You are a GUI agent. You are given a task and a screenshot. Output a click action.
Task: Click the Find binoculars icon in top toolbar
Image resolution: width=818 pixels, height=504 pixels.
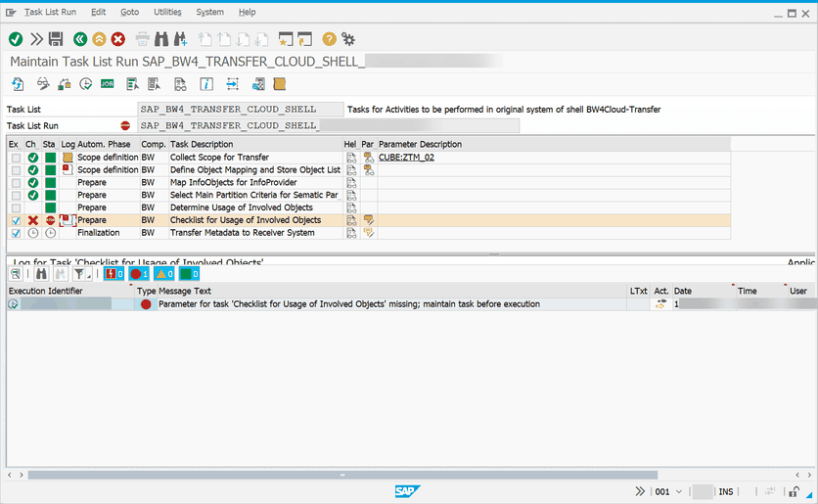(161, 39)
